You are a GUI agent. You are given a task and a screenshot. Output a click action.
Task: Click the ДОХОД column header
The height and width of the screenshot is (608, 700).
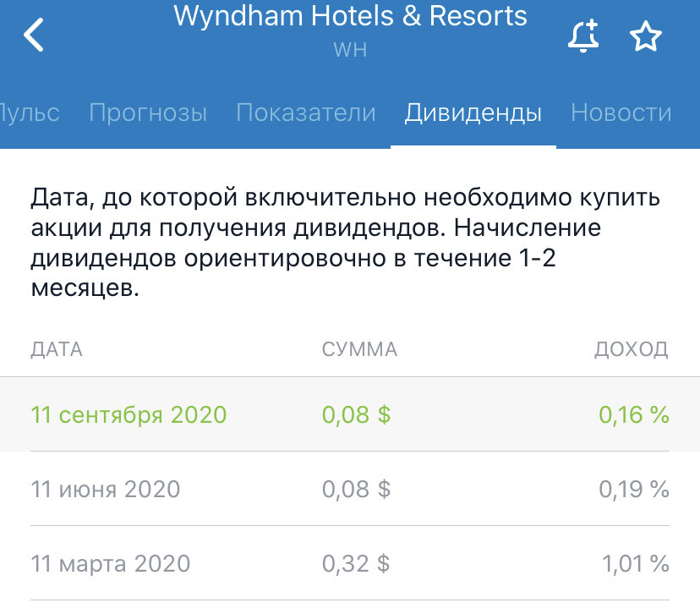click(632, 349)
